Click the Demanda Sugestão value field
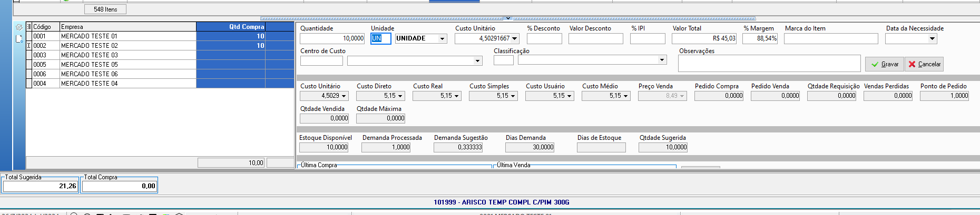 [x=458, y=147]
